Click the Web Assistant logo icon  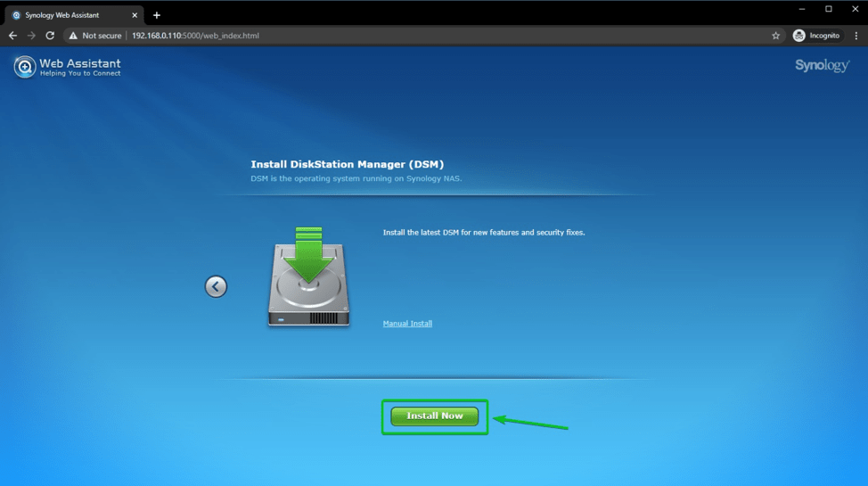coord(24,67)
